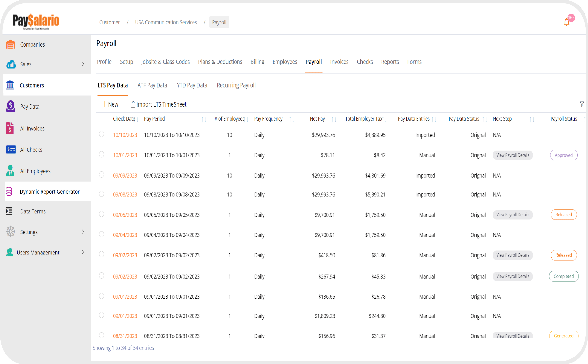Open the 10/10/2023 check date link
The height and width of the screenshot is (364, 588).
(x=125, y=135)
